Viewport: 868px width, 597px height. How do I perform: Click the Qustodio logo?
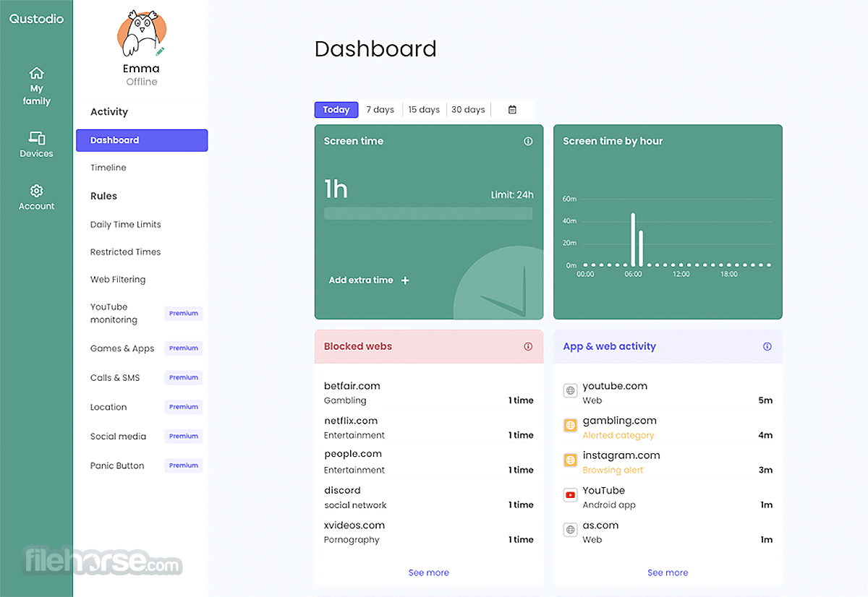[x=36, y=19]
